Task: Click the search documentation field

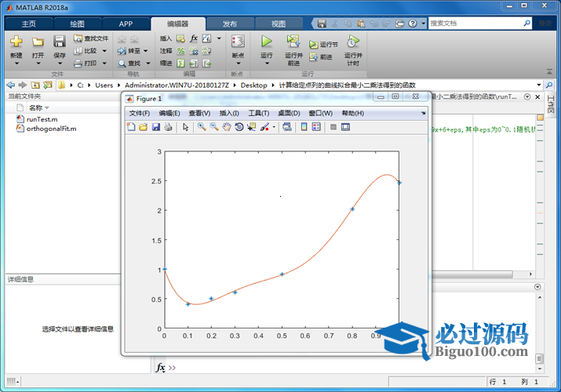Action: 475,24
